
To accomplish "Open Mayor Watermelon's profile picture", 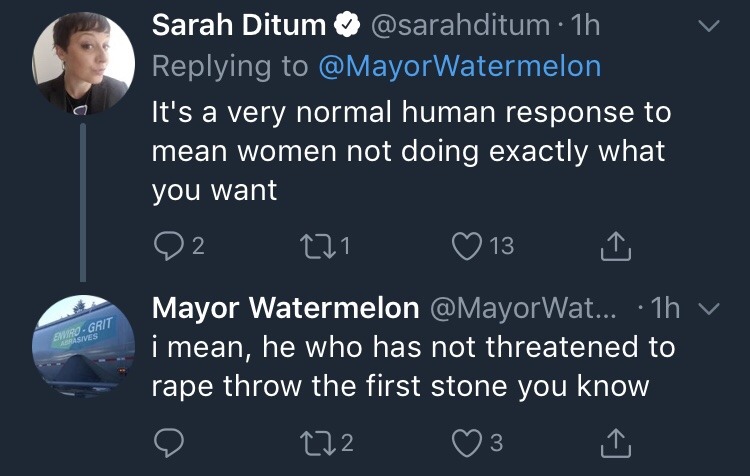I will (84, 345).
